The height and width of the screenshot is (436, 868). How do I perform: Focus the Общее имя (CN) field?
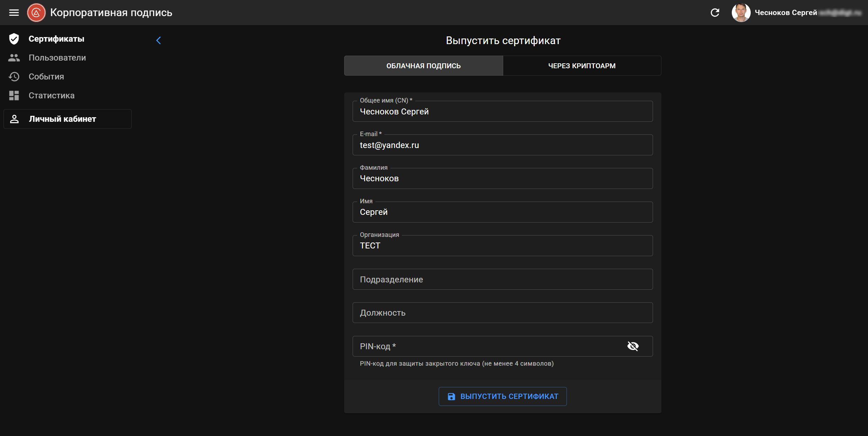click(x=502, y=111)
